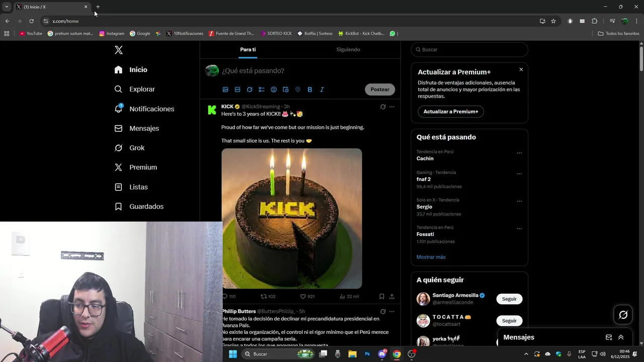Follow Santiago Armesilla
The image size is (644, 362).
click(509, 299)
